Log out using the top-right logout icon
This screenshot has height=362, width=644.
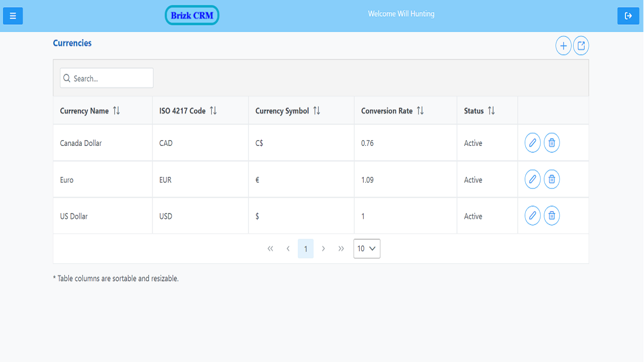(628, 16)
